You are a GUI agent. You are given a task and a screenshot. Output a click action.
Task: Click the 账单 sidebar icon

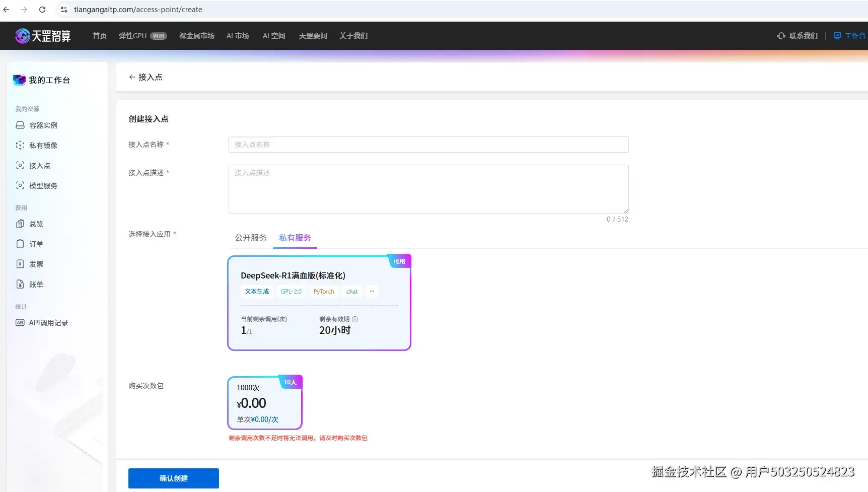(20, 284)
